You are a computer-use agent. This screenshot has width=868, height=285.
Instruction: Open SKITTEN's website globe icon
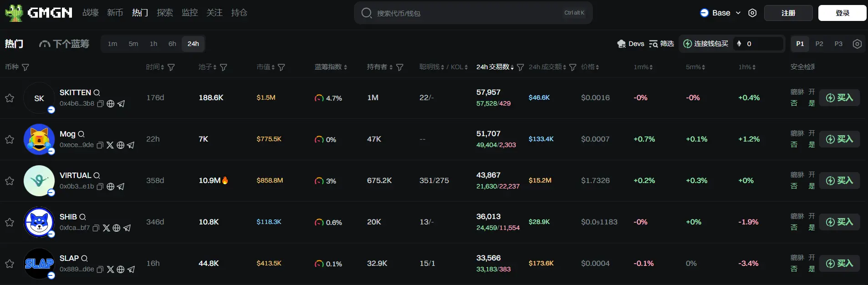pyautogui.click(x=110, y=104)
